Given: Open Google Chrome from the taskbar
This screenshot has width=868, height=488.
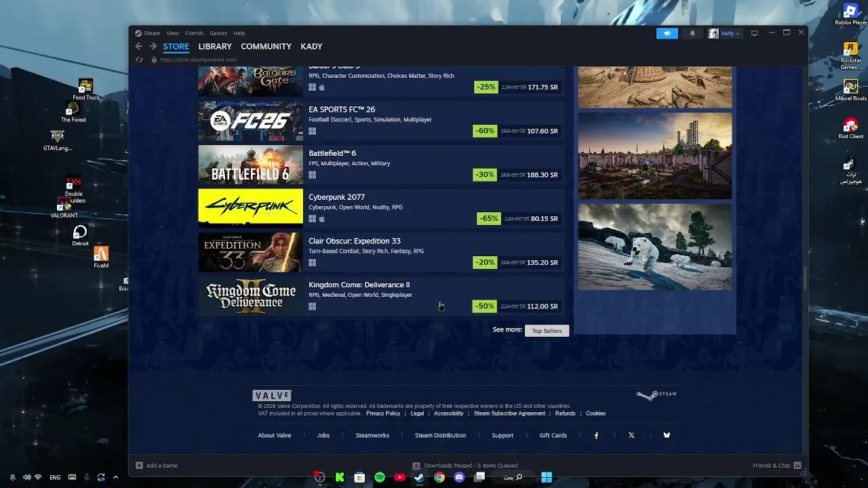Looking at the screenshot, I should click(x=439, y=477).
